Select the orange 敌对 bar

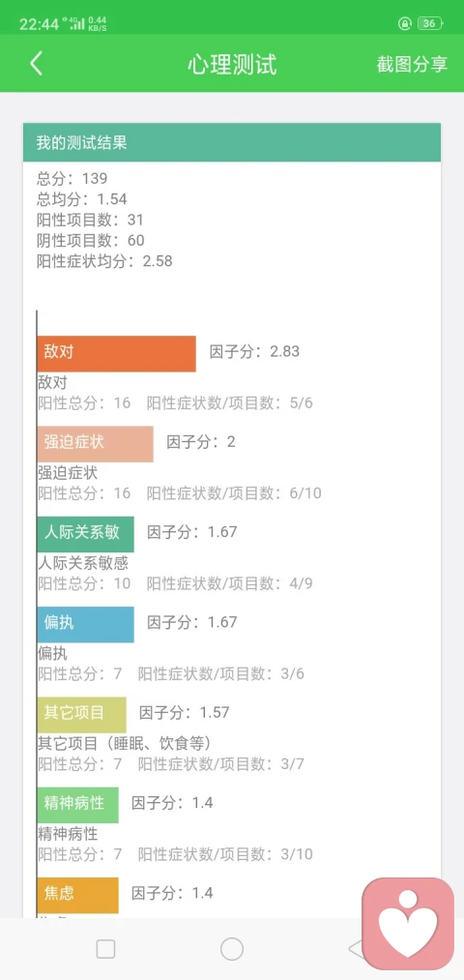tap(117, 354)
